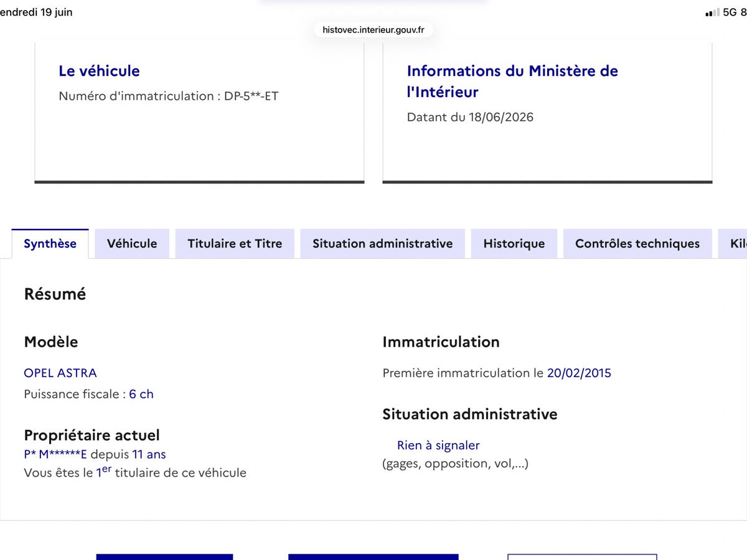The image size is (747, 560).
Task: Tap the 5G network indicator
Action: [730, 12]
